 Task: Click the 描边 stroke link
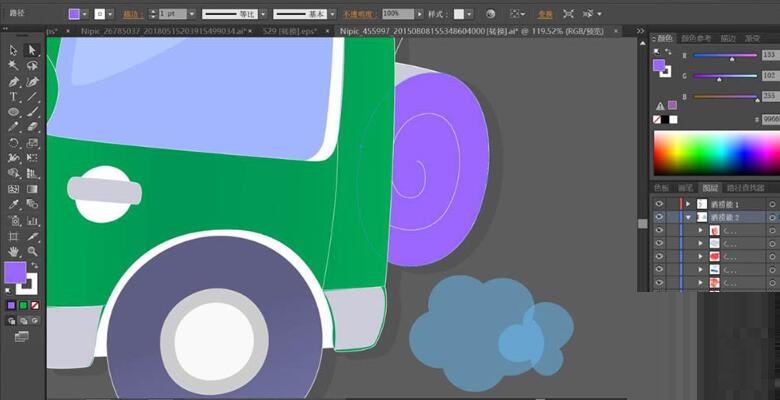pos(131,15)
